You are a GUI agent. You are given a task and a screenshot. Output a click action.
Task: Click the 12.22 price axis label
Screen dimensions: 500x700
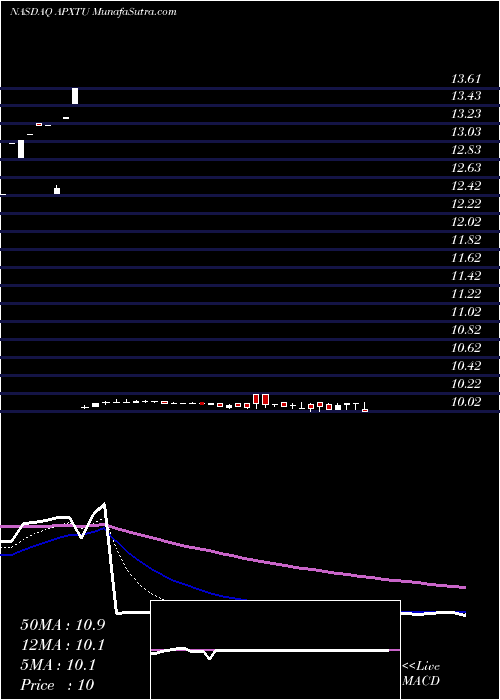466,204
